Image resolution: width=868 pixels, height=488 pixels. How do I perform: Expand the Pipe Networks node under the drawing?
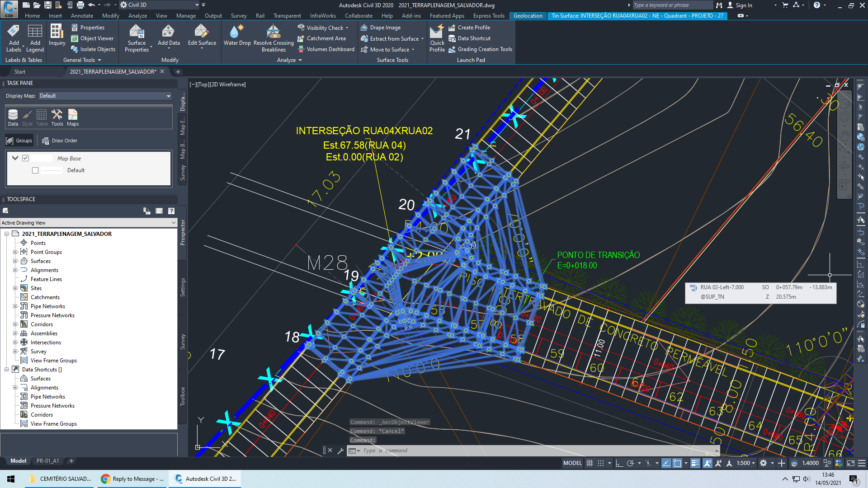coord(15,306)
